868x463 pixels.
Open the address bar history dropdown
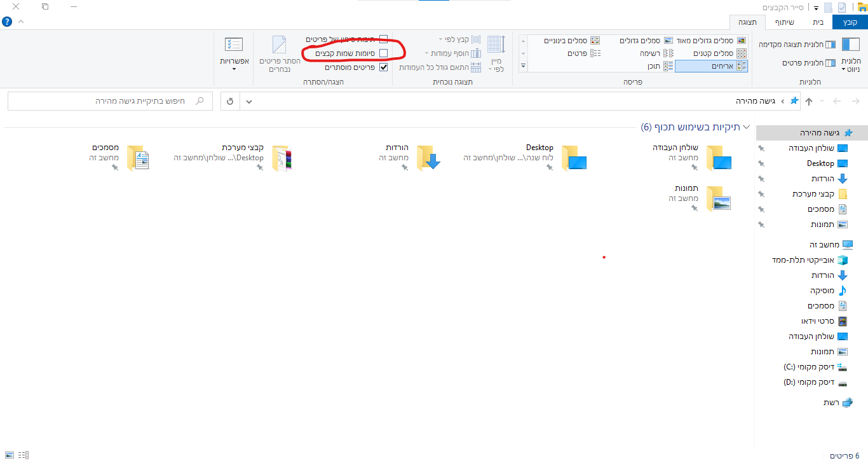click(x=248, y=101)
